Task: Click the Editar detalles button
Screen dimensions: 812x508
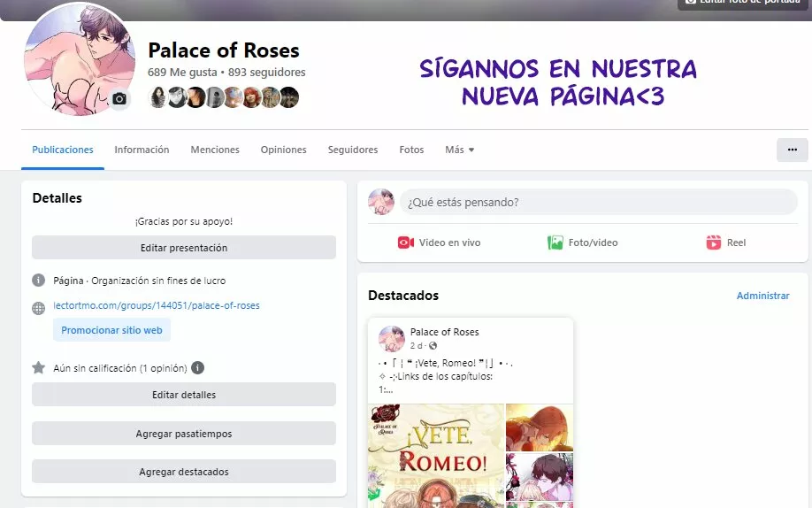Action: click(x=184, y=395)
